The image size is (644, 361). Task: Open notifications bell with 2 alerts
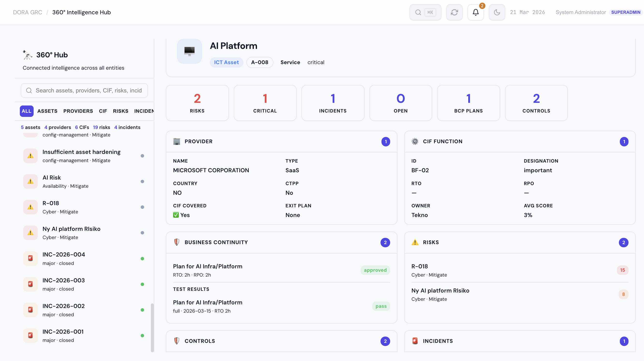[476, 12]
